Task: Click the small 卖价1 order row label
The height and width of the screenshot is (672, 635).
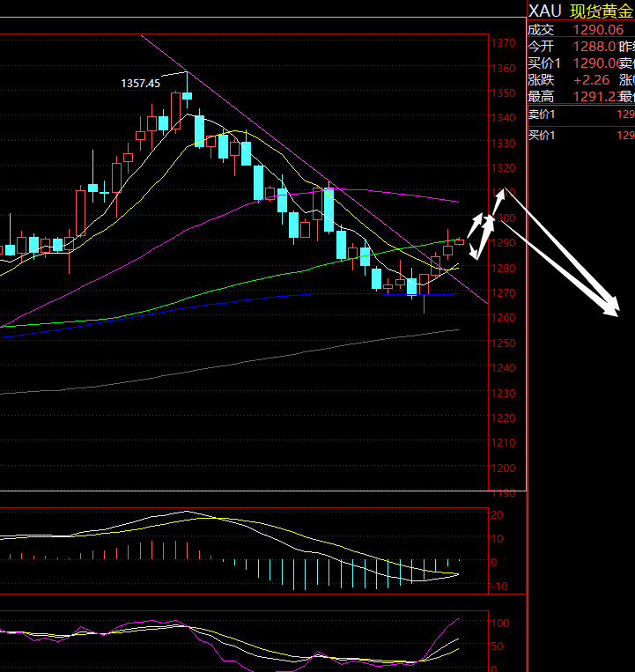Action: pos(542,114)
